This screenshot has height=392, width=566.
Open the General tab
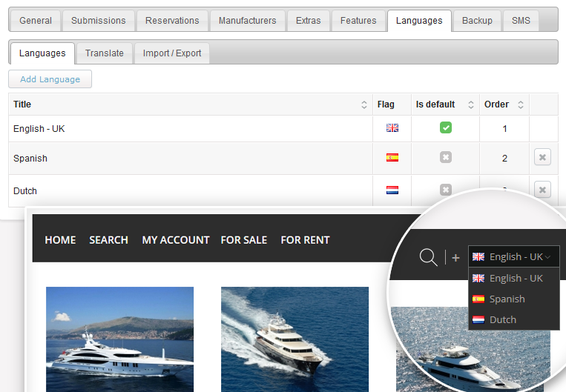(36, 21)
